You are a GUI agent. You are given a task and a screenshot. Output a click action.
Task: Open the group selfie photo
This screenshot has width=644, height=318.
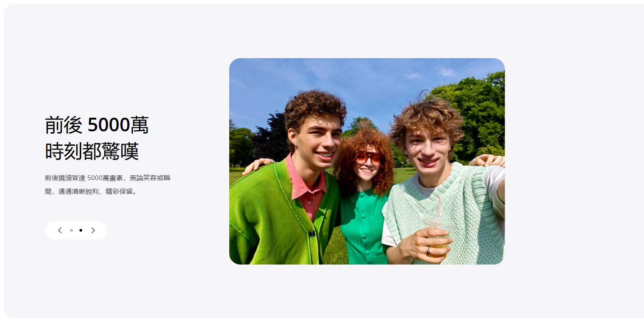(x=367, y=161)
